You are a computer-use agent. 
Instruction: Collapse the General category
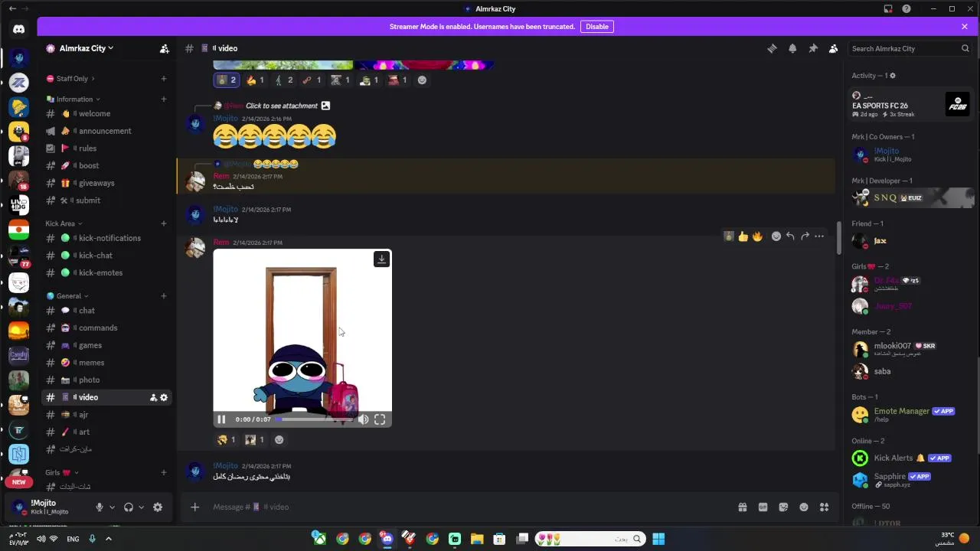[x=68, y=296]
